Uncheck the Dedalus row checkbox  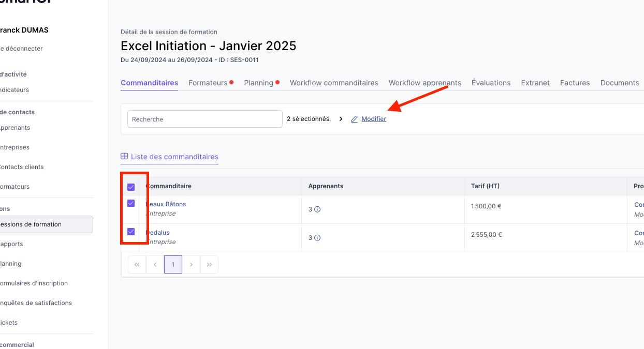click(x=131, y=232)
